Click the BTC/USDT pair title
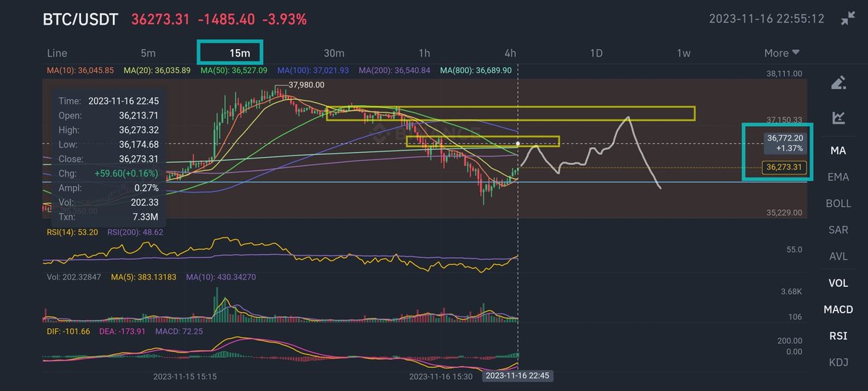Viewport: 868px width, 391px height. tap(81, 19)
